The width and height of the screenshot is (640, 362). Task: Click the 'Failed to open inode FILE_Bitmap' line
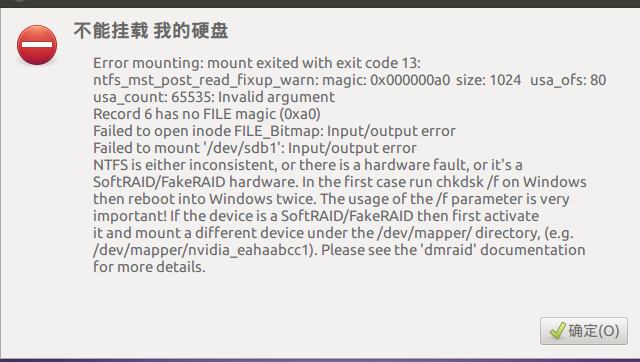click(x=274, y=131)
